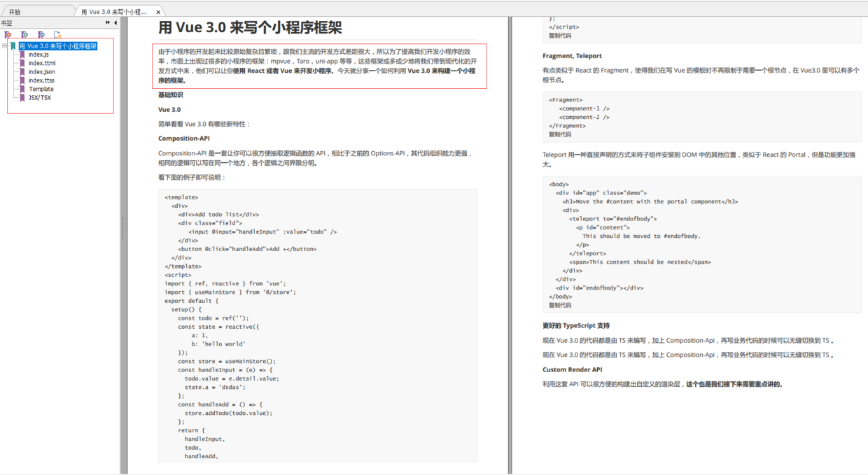Click the purple bookmark icon beside index.js
This screenshot has height=475, width=868.
click(x=22, y=55)
